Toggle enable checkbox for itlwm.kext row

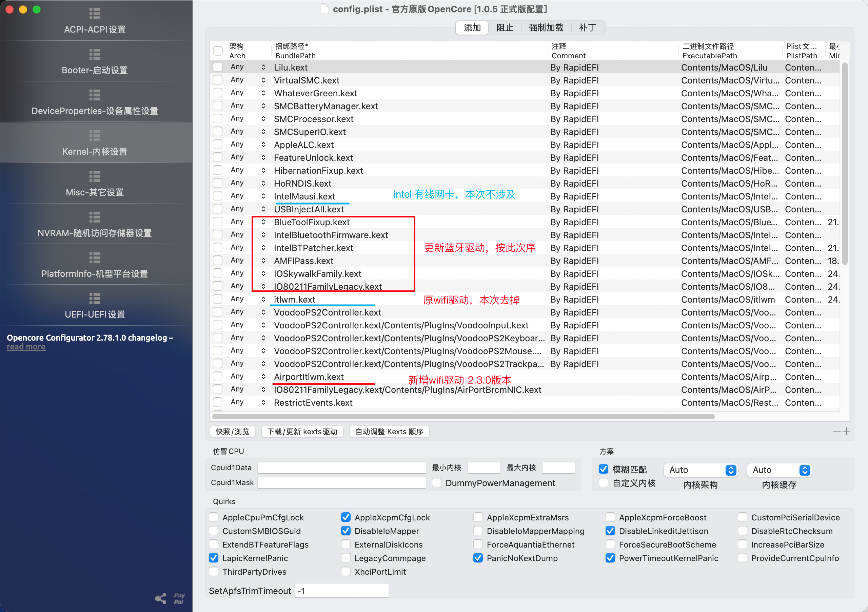[217, 299]
